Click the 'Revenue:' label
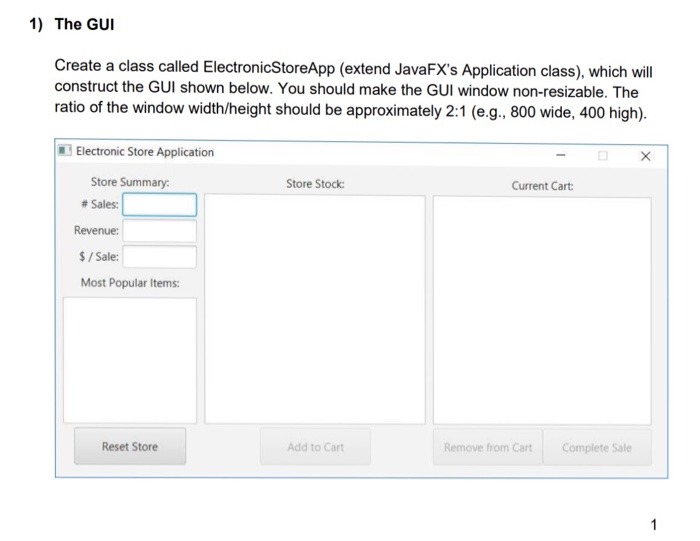Screen dimensions: 700x541 (96, 231)
